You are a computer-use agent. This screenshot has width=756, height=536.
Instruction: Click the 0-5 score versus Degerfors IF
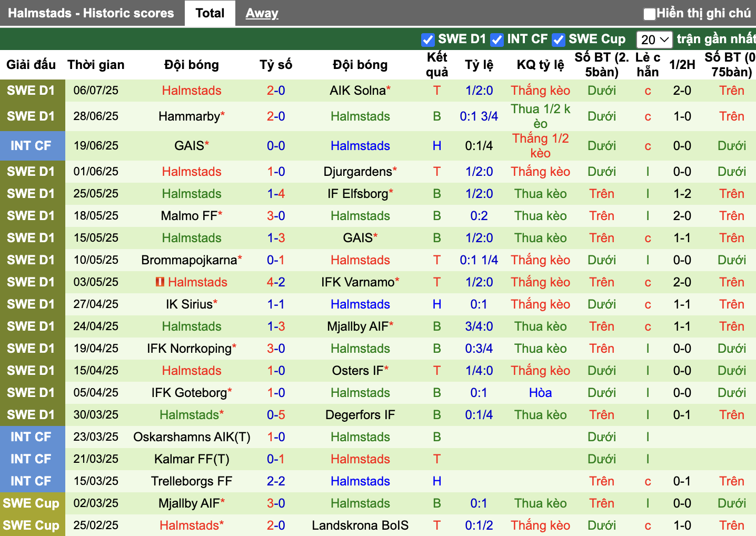(276, 415)
